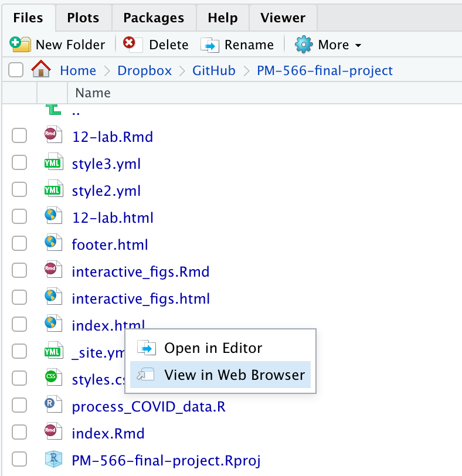Open the file style2.yml

(x=106, y=191)
